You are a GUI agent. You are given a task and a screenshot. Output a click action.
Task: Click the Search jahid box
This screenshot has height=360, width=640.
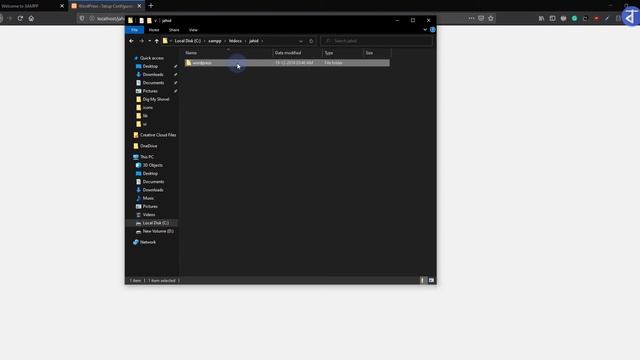point(376,41)
